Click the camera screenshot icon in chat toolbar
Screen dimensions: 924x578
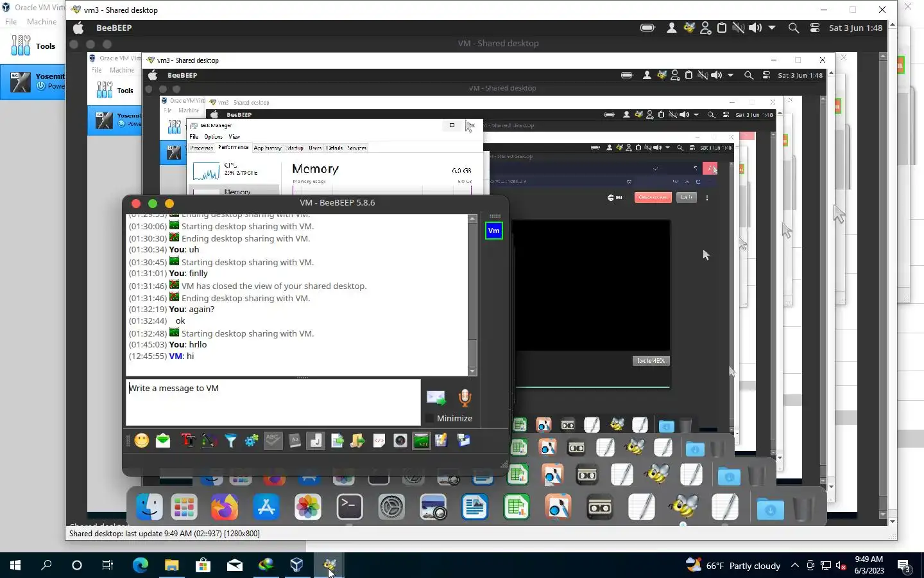[400, 441]
